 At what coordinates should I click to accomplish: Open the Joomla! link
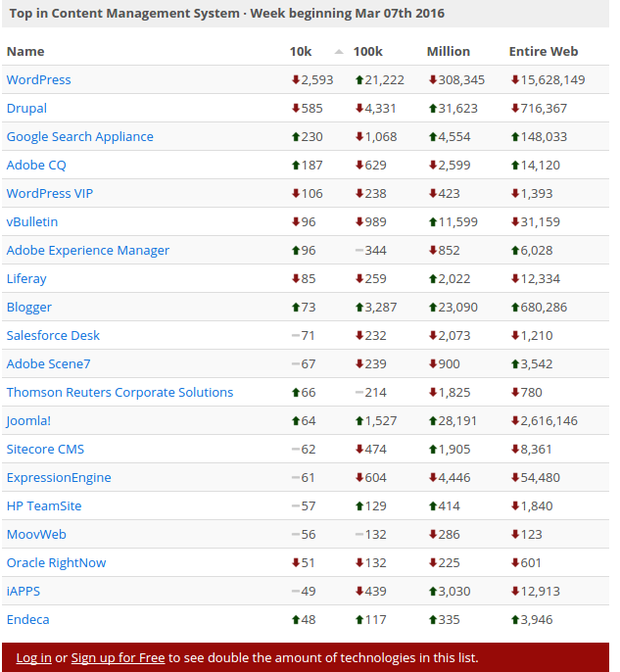[x=28, y=420]
